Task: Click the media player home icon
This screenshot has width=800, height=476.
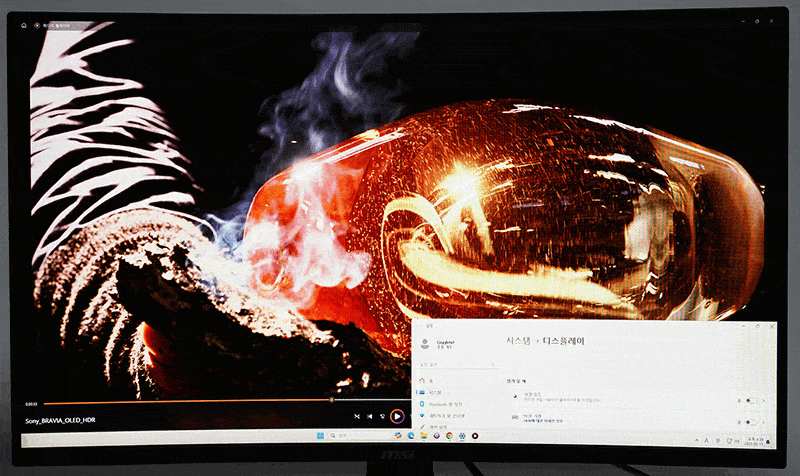Action: coord(23,25)
